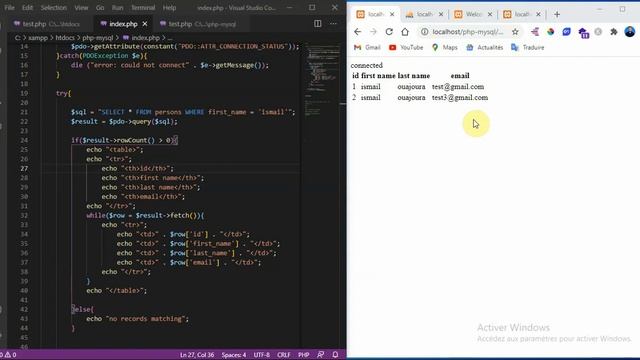Reload the localhost page
The height and width of the screenshot is (360, 640).
(x=389, y=32)
